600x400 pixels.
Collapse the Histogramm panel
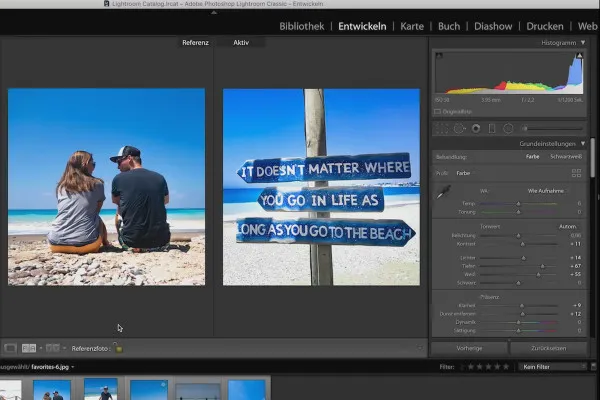(583, 43)
